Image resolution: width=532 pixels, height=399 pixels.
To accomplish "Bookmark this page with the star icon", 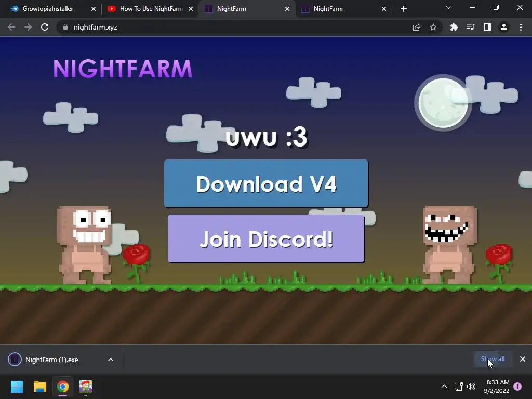I will coord(433,27).
